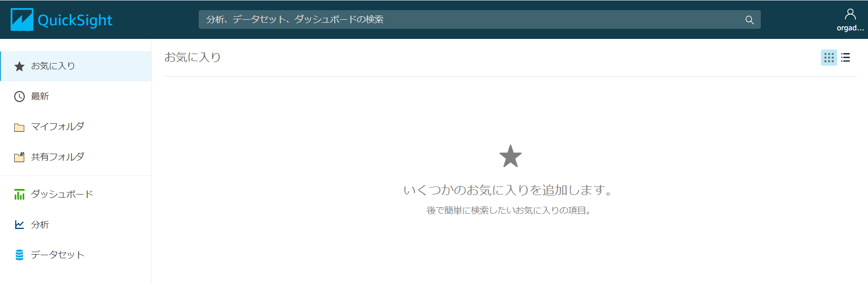The height and width of the screenshot is (284, 868).
Task: Open the user account profile icon
Action: (850, 14)
